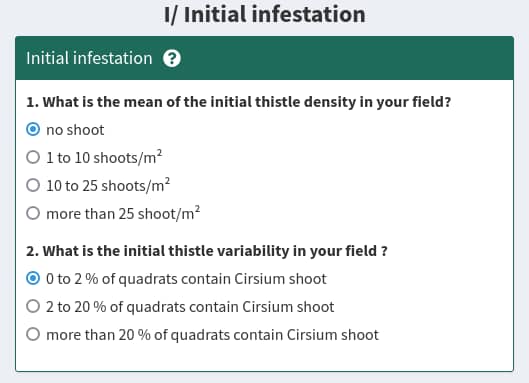Click the 'no shoot' option label text
This screenshot has width=529, height=383.
pyautogui.click(x=75, y=130)
